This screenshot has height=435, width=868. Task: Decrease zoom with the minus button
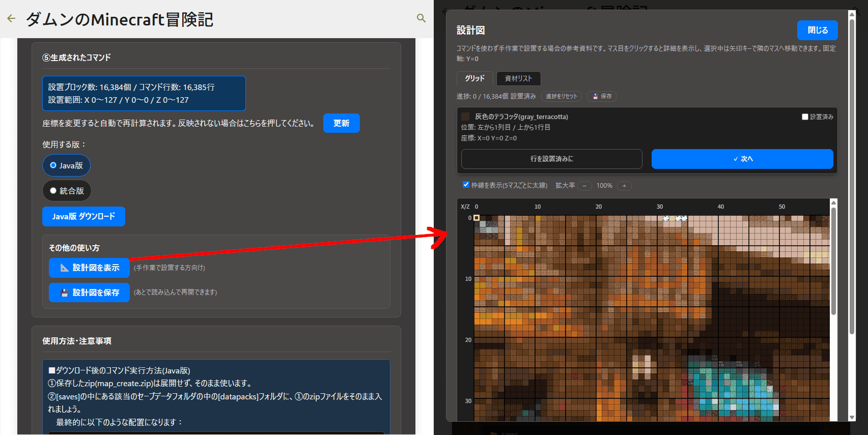584,186
